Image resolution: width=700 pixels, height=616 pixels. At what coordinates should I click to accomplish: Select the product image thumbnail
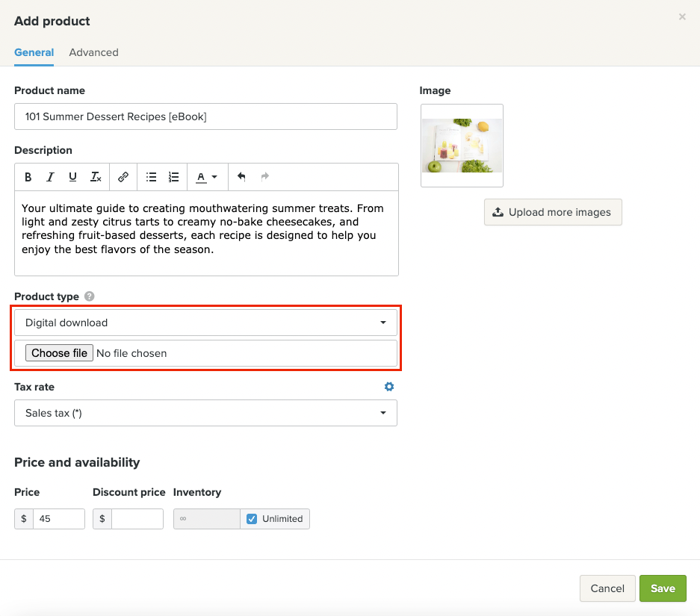(x=462, y=146)
